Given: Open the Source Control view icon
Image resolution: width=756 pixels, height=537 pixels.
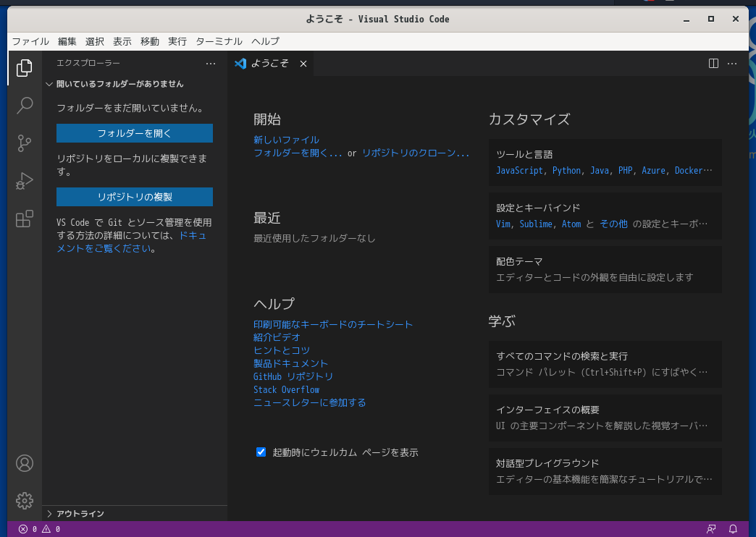Looking at the screenshot, I should click(x=24, y=143).
